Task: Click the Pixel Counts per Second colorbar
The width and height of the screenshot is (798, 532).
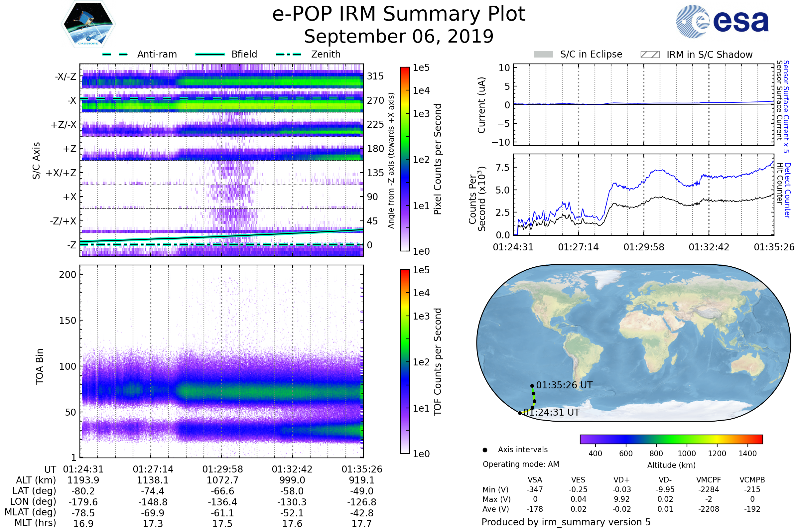Action: tap(405, 159)
